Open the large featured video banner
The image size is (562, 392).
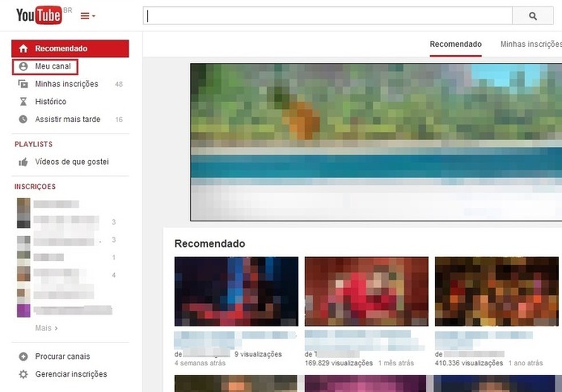(x=376, y=140)
